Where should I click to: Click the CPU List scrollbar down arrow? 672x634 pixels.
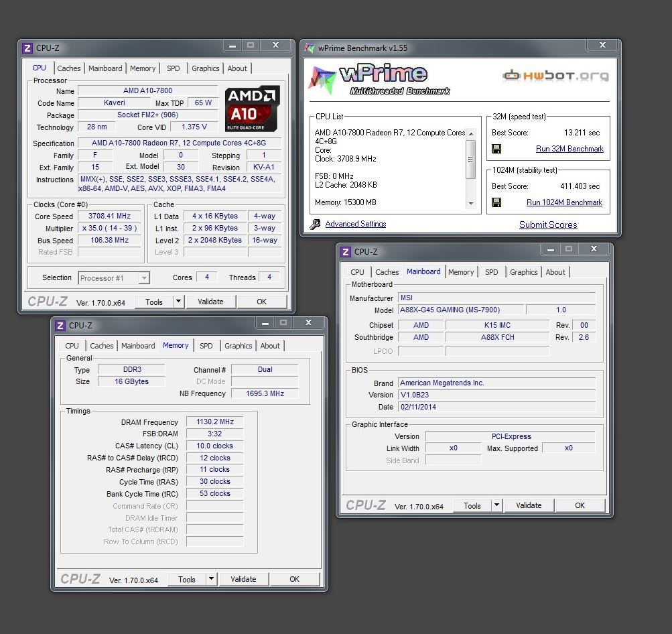(471, 203)
